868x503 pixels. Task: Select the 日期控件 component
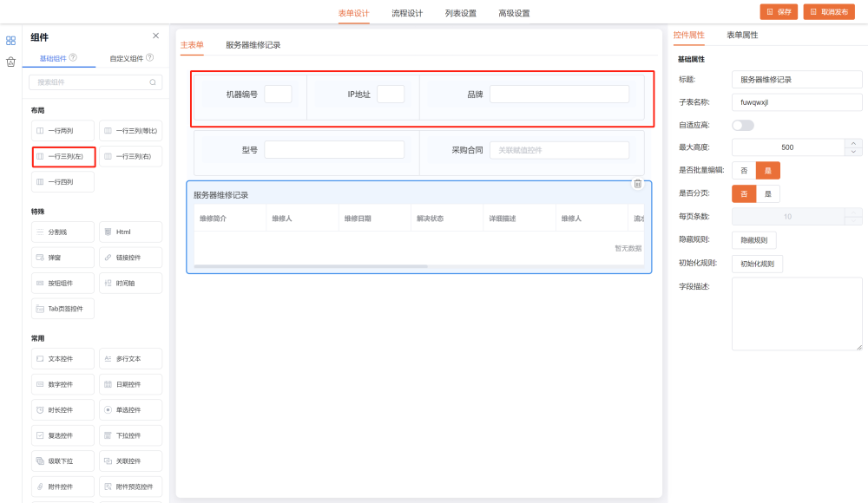(x=130, y=384)
